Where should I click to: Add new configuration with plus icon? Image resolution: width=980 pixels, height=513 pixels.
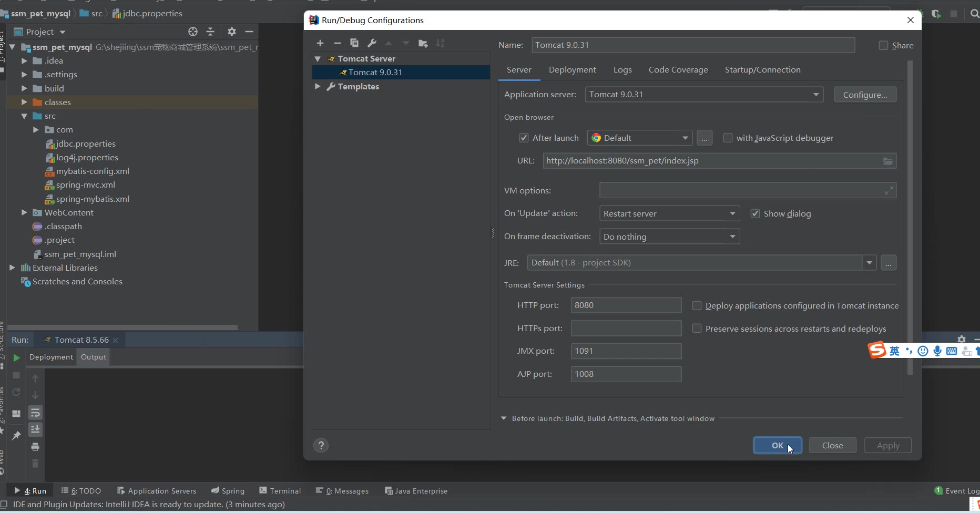(x=320, y=43)
